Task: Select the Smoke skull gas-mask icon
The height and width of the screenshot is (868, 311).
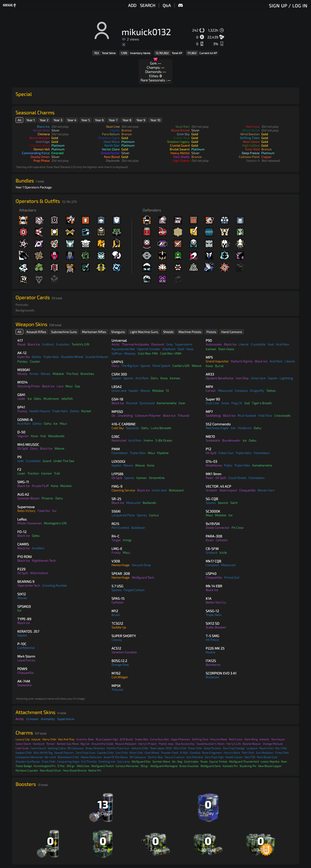Action: [x=162, y=220]
